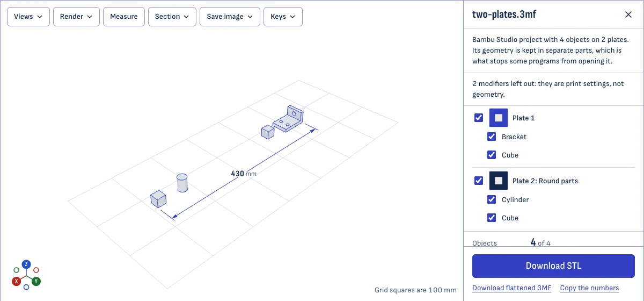This screenshot has height=301, width=644.
Task: Click the Plate 2 dark color swatch
Action: 499,181
